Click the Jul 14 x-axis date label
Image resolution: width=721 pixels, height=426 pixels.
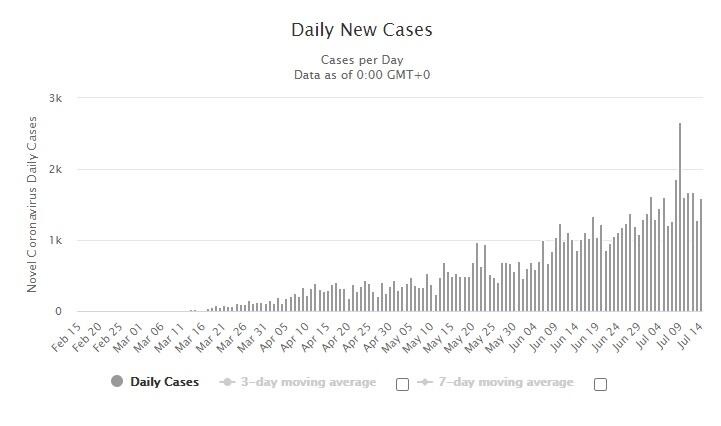(692, 337)
